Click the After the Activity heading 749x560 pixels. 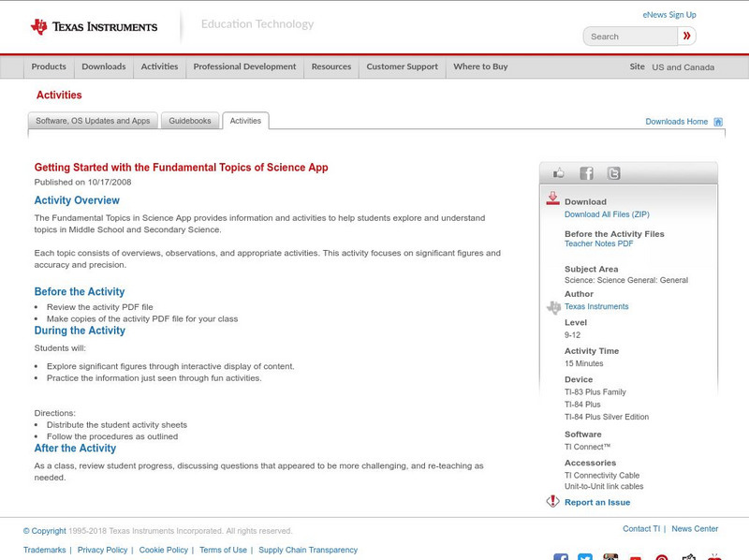coord(75,449)
